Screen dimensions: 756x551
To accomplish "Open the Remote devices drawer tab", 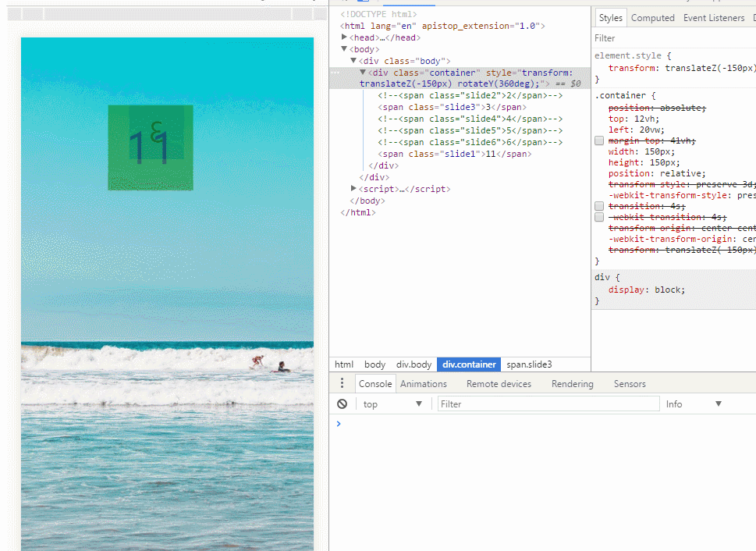I will tap(499, 384).
